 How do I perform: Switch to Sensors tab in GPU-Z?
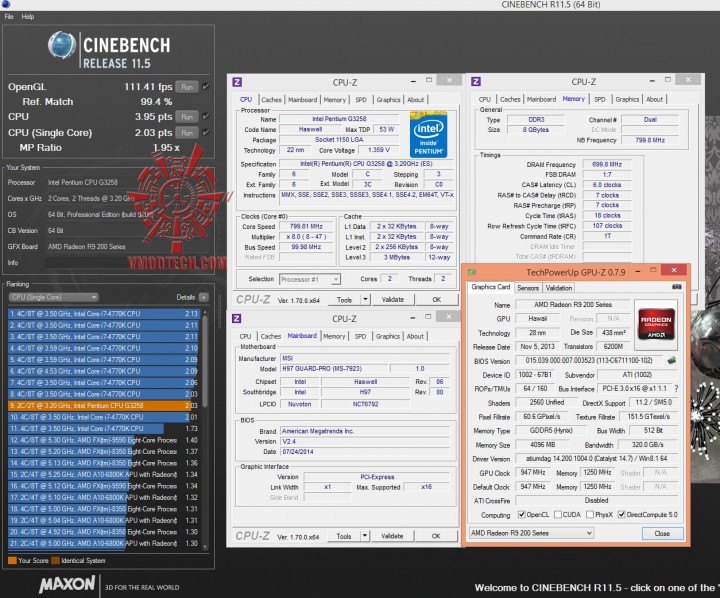[x=528, y=288]
